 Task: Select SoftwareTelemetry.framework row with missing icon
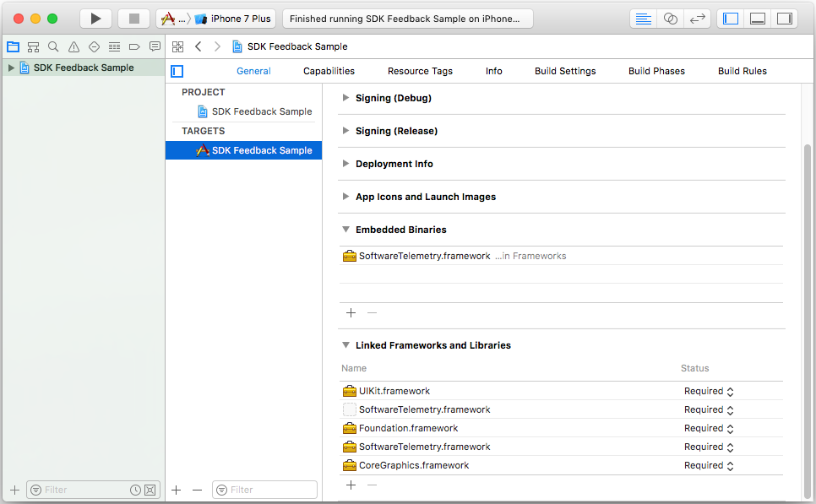tap(561, 409)
